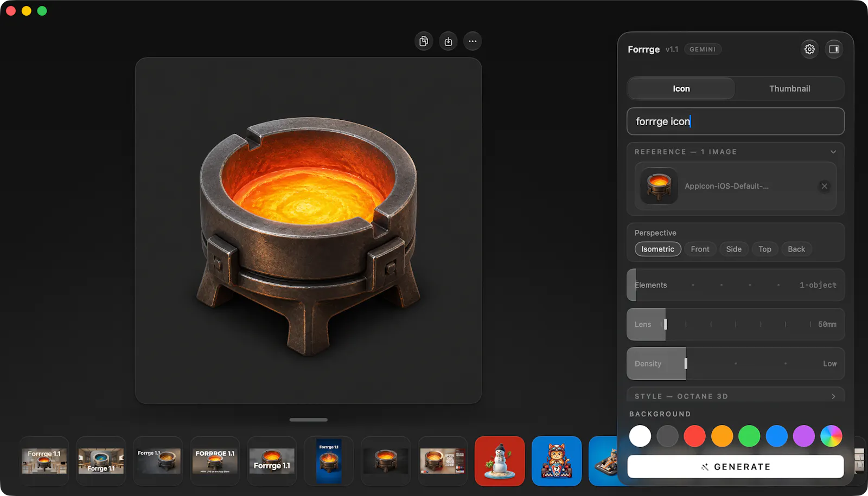
Task: Open the cat racer kart icon
Action: point(557,461)
